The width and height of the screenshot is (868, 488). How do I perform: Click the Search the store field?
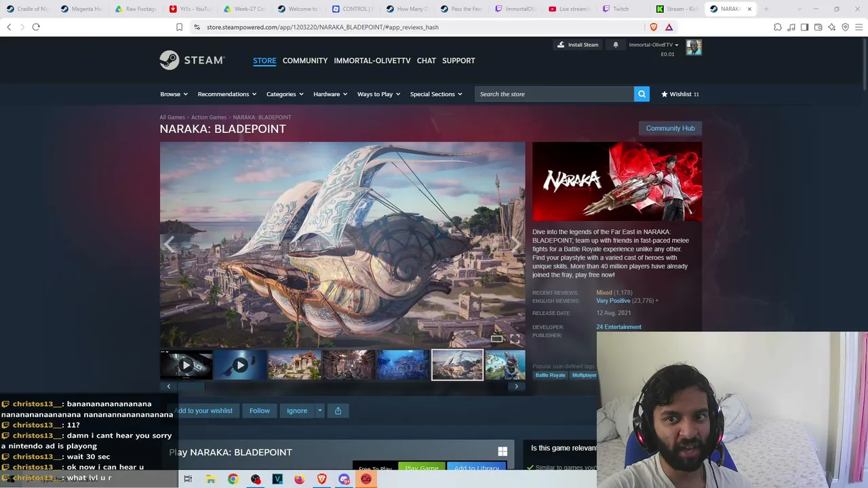tap(555, 94)
